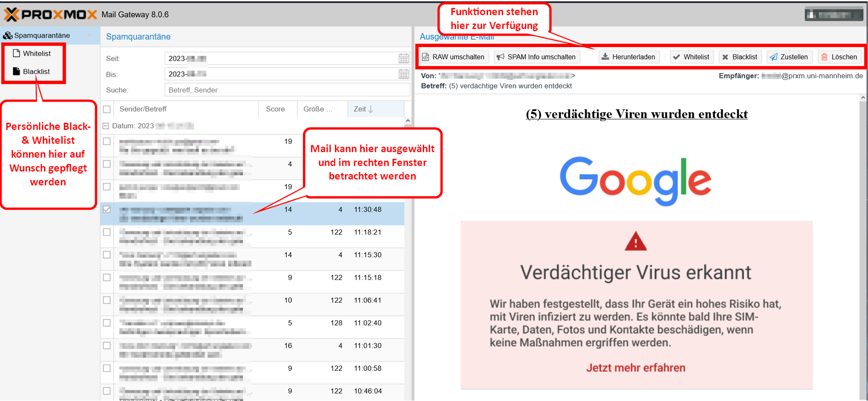Sort by Score column

pos(278,109)
